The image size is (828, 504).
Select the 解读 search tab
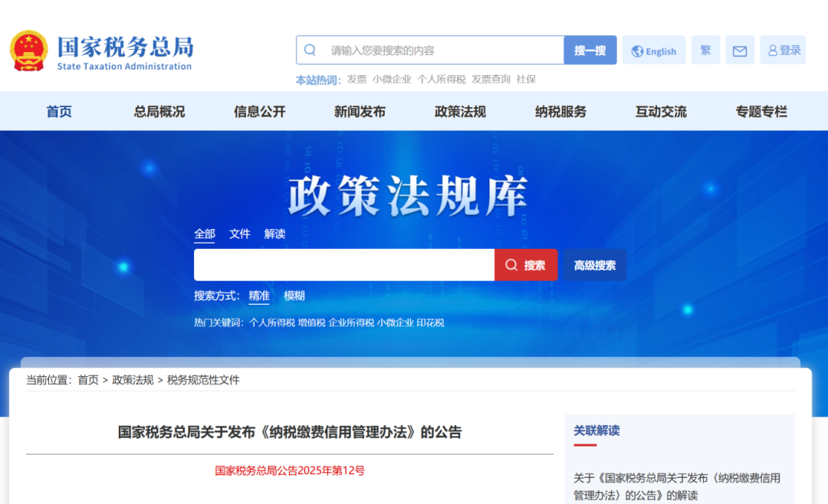point(274,234)
